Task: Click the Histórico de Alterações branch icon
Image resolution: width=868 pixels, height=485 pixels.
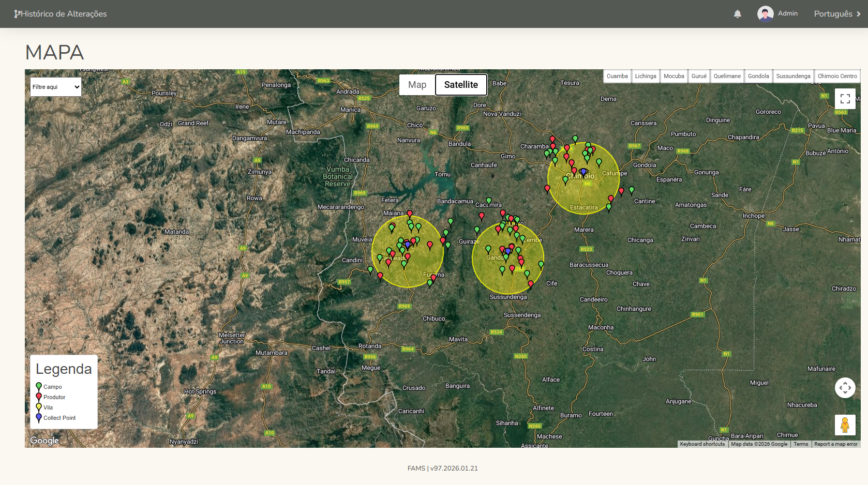Action: point(17,14)
